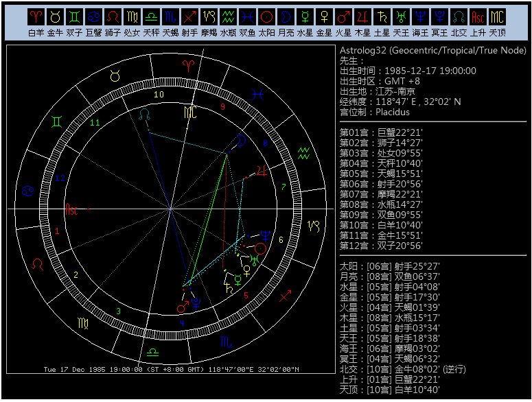Click the Aries (白羊) icon in top legend

click(36, 15)
